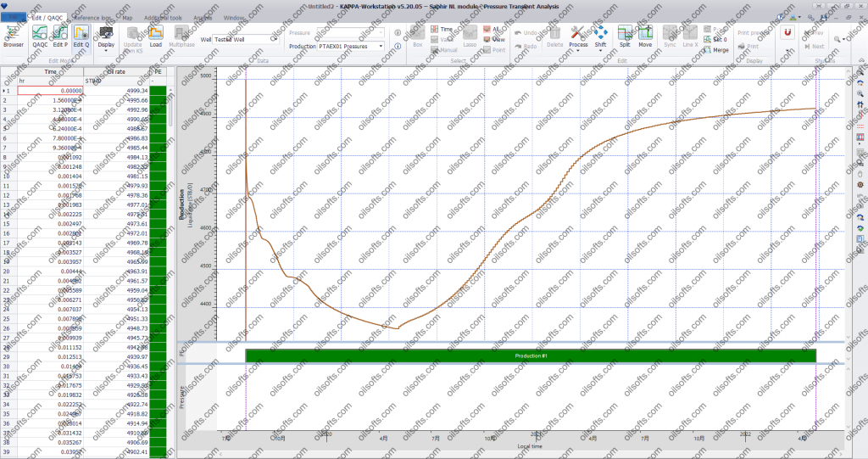This screenshot has height=459, width=868.
Task: Select by Time in Select group
Action: coord(442,30)
